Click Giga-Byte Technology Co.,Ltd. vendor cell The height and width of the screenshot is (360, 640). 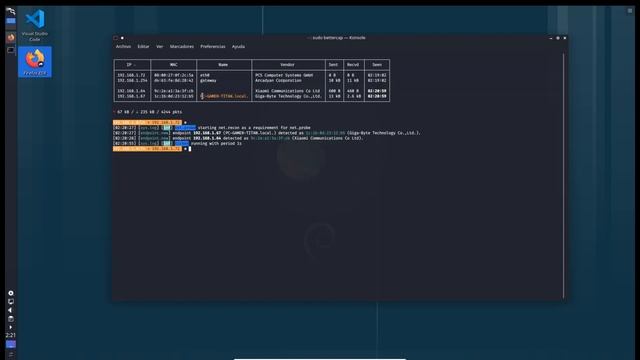coord(289,96)
